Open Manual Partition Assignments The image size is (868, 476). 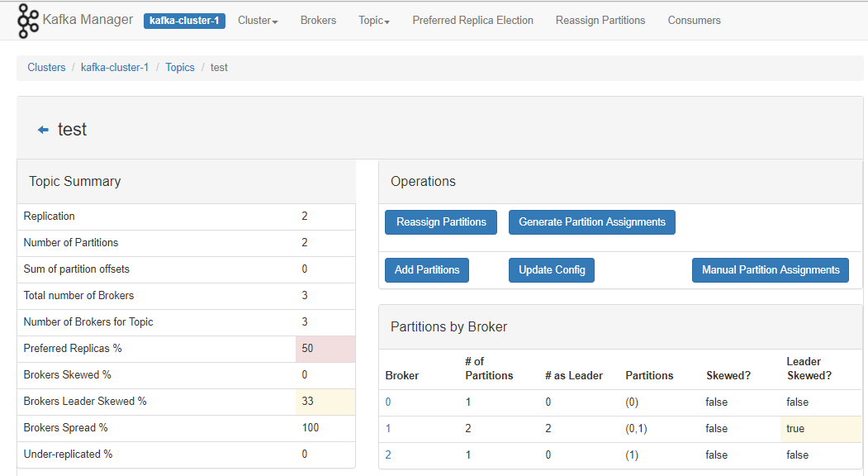coord(770,270)
